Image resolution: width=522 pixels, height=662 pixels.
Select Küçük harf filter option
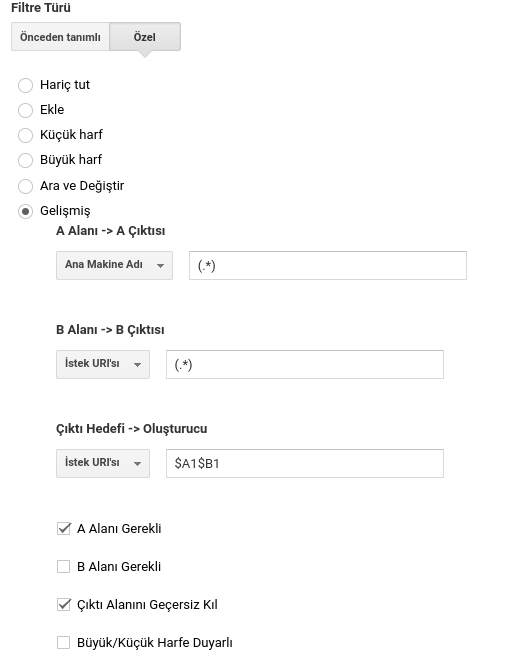(25, 135)
